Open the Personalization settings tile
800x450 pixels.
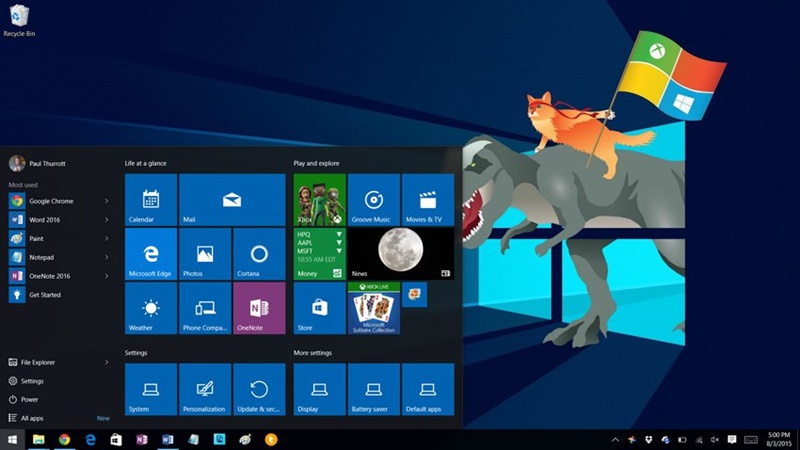(204, 389)
